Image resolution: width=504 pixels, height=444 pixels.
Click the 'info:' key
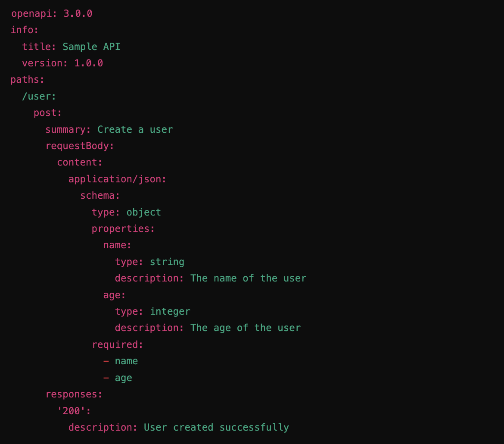(x=25, y=30)
